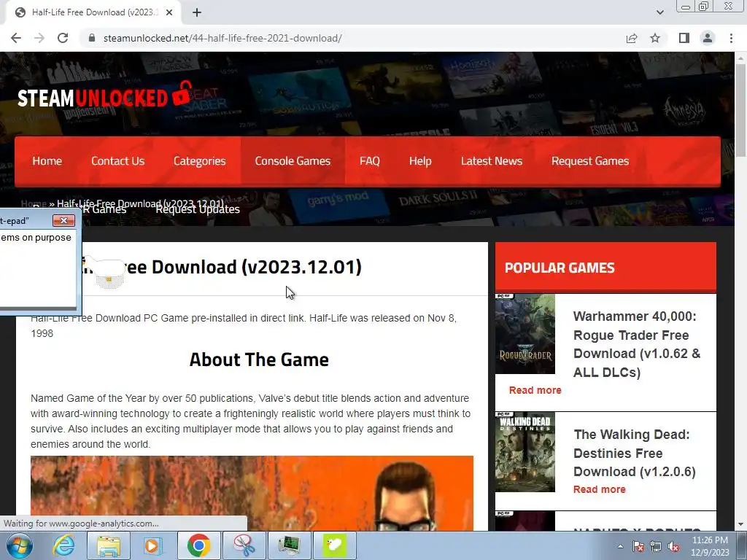This screenshot has height=560, width=747.
Task: Click the page vertical scrollbar thumb
Action: (x=740, y=109)
